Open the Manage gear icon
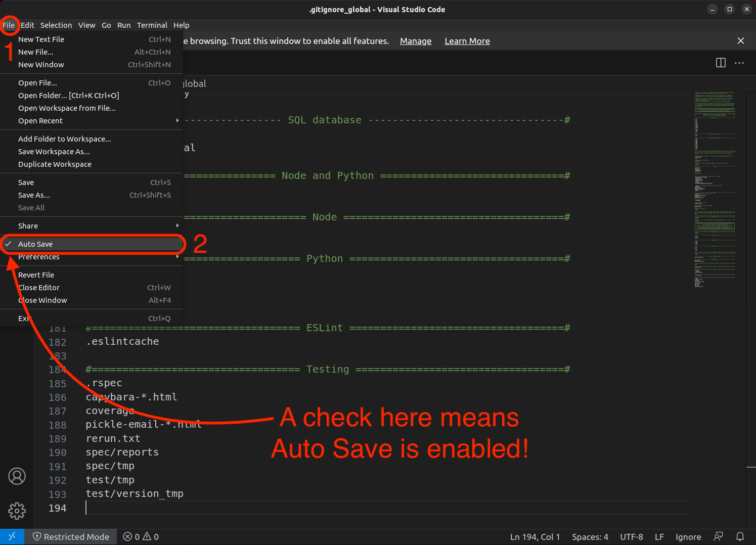This screenshot has height=545, width=756. click(17, 511)
